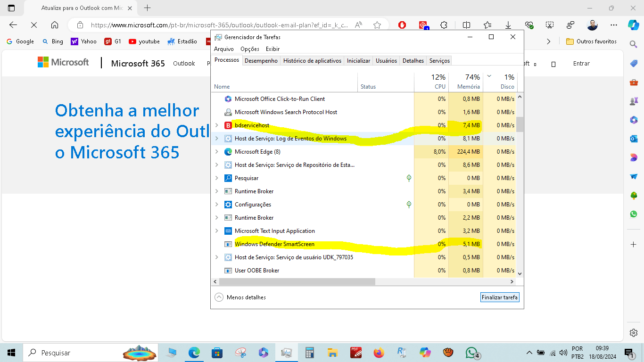
Task: Open Edge favorites list icon
Action: 487,25
